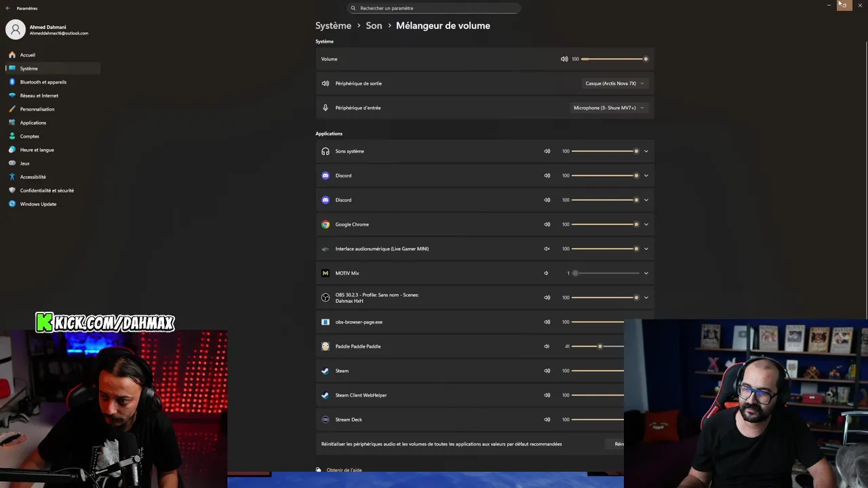868x488 pixels.
Task: Open Bluetooth et appareils section
Action: pyautogui.click(x=53, y=82)
